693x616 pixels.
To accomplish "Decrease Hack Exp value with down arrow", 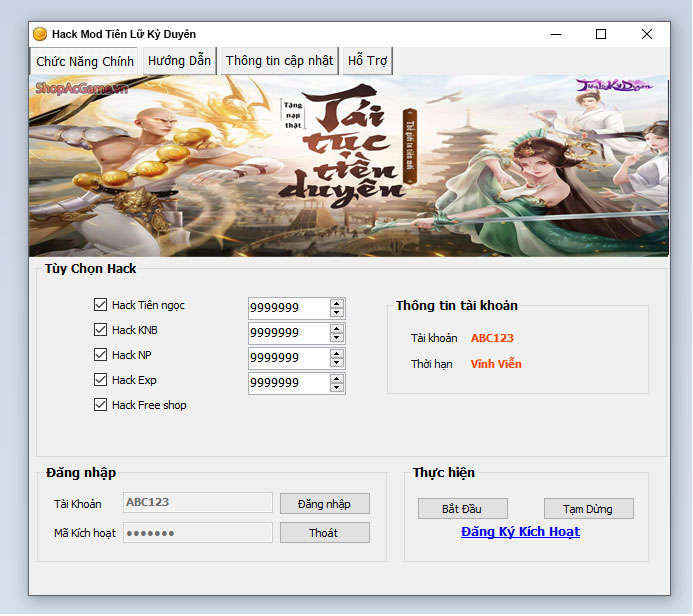I will (x=337, y=388).
